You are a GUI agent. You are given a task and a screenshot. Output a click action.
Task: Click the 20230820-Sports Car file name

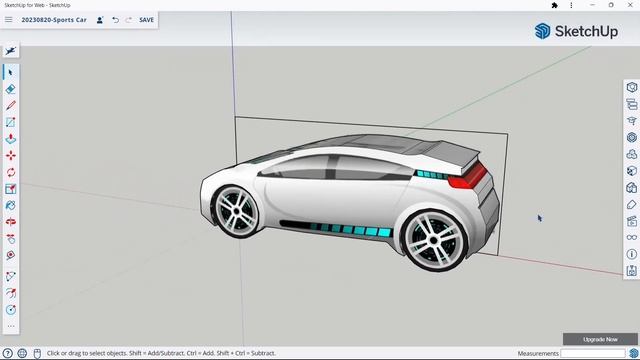(54, 20)
